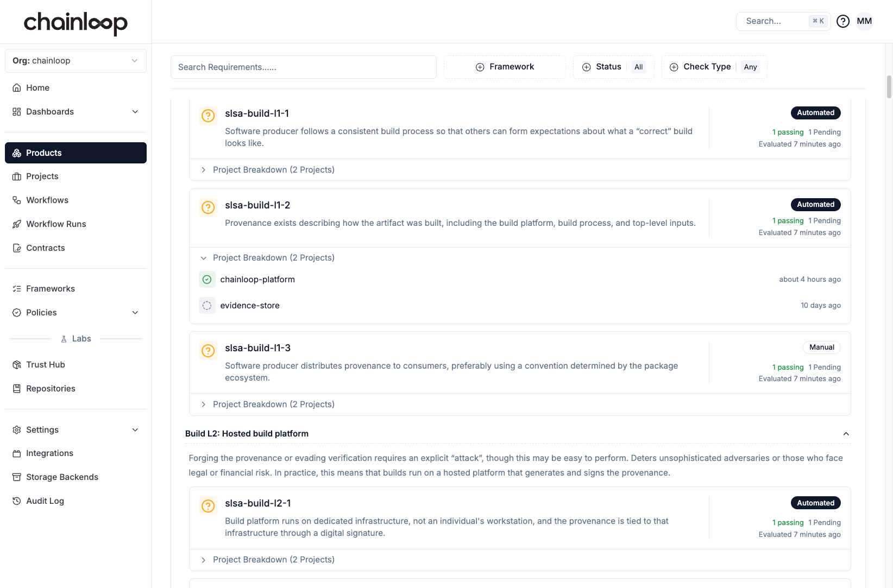
Task: Open Projects in the sidebar
Action: [x=76, y=176]
